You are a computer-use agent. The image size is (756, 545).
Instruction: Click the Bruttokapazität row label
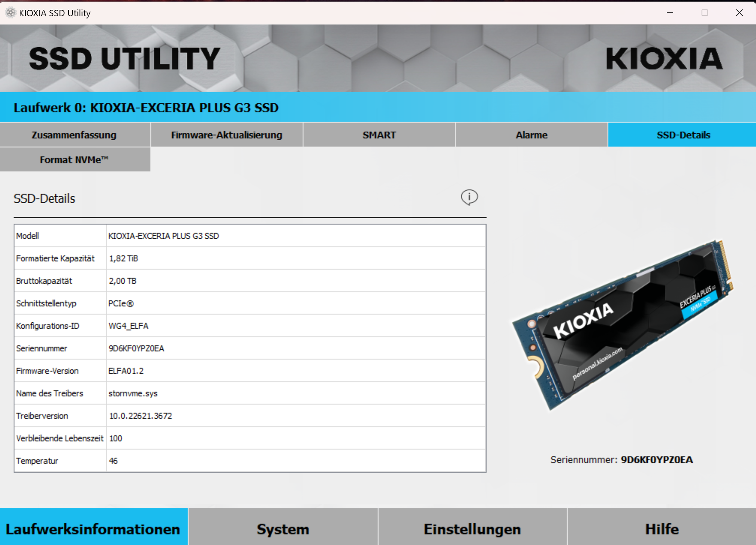click(44, 281)
